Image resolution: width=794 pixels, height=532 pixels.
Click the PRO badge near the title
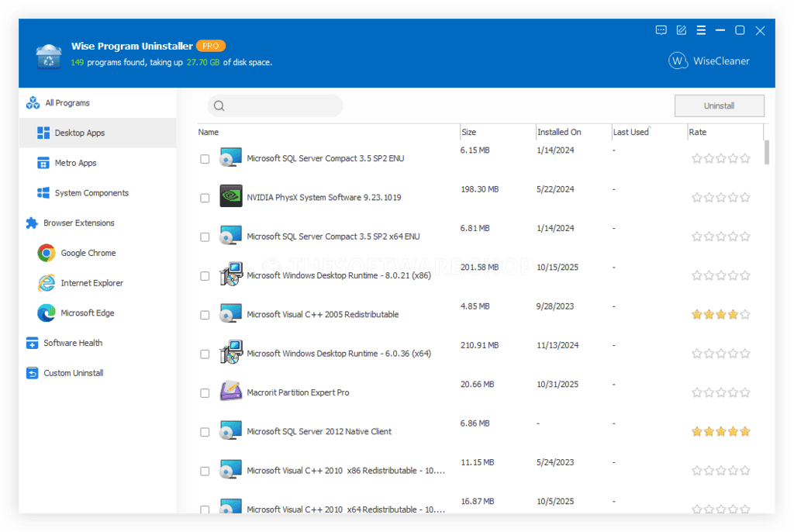[x=211, y=46]
